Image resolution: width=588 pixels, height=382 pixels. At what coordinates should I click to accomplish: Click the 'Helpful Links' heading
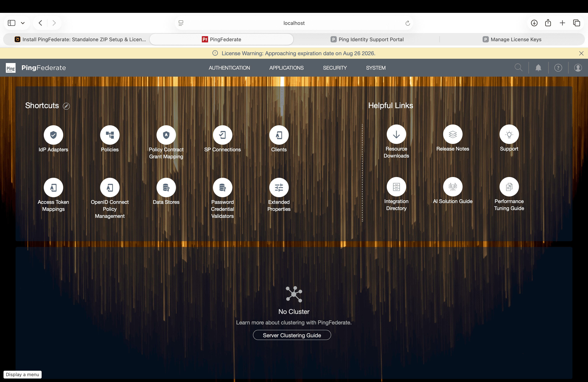[391, 105]
